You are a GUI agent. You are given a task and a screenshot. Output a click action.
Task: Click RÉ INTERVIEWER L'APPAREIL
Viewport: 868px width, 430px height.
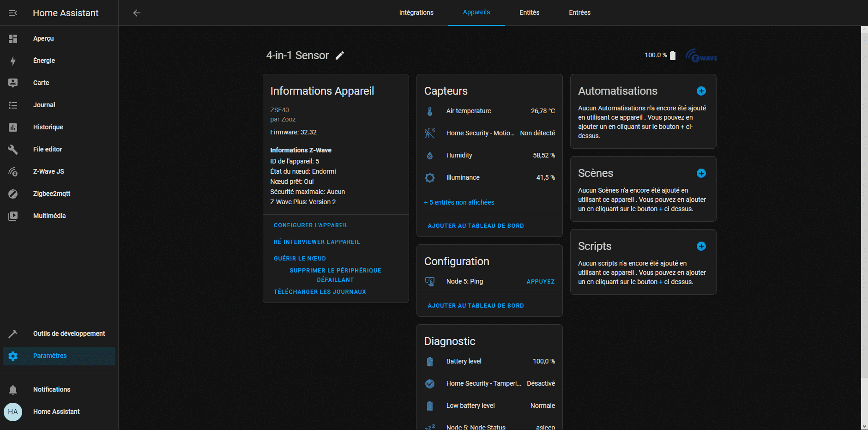[317, 242]
